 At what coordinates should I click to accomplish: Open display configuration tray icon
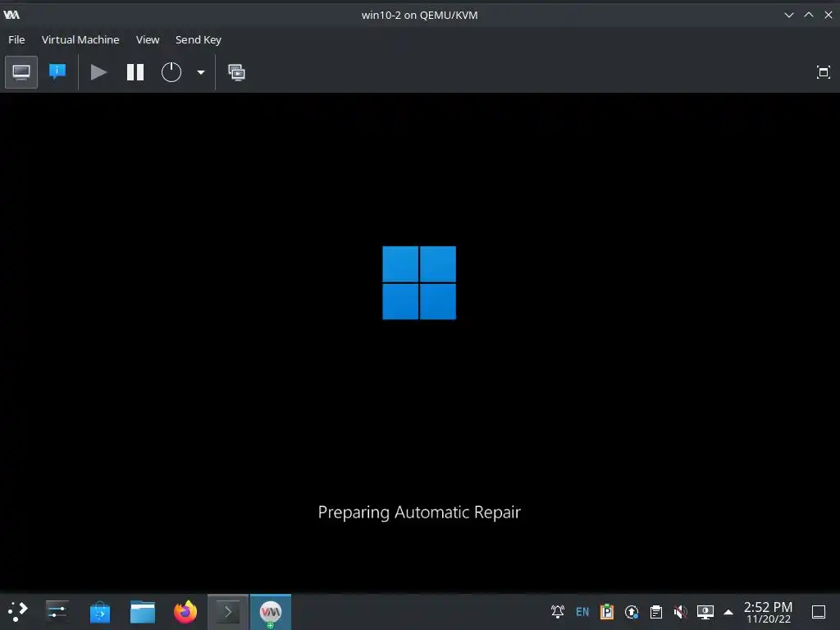[x=705, y=612]
